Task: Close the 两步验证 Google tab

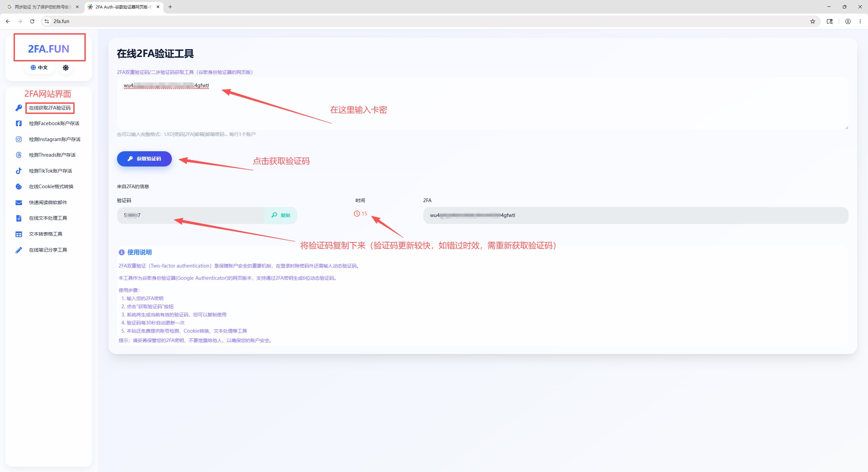Action: point(77,7)
